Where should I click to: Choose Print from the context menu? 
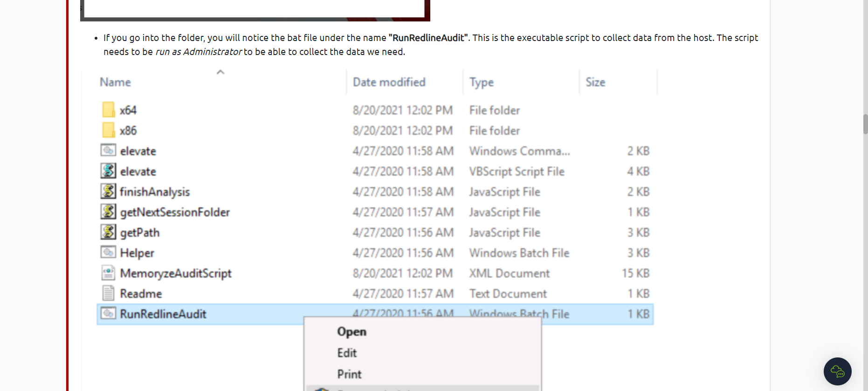pos(349,374)
